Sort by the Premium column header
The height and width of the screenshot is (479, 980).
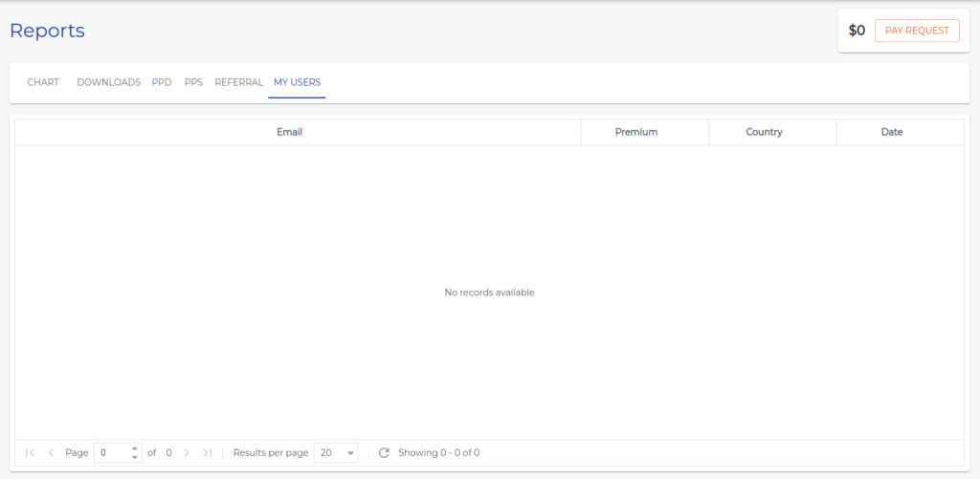coord(635,132)
